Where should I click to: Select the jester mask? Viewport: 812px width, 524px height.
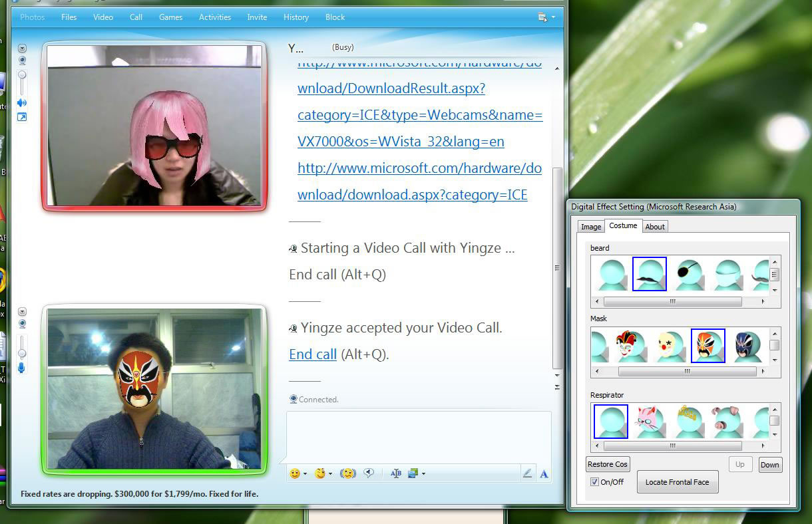tap(631, 346)
